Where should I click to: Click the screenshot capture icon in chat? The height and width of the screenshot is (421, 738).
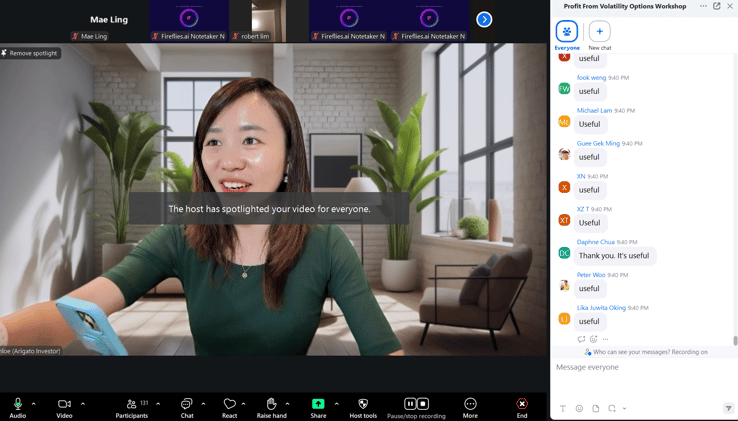pyautogui.click(x=612, y=408)
